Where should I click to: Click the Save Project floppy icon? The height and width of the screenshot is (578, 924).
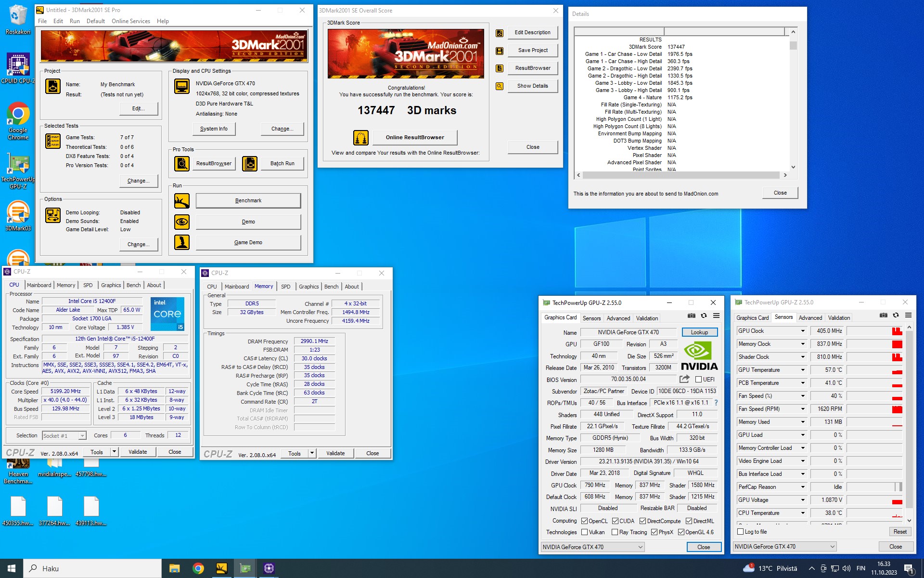pyautogui.click(x=500, y=51)
